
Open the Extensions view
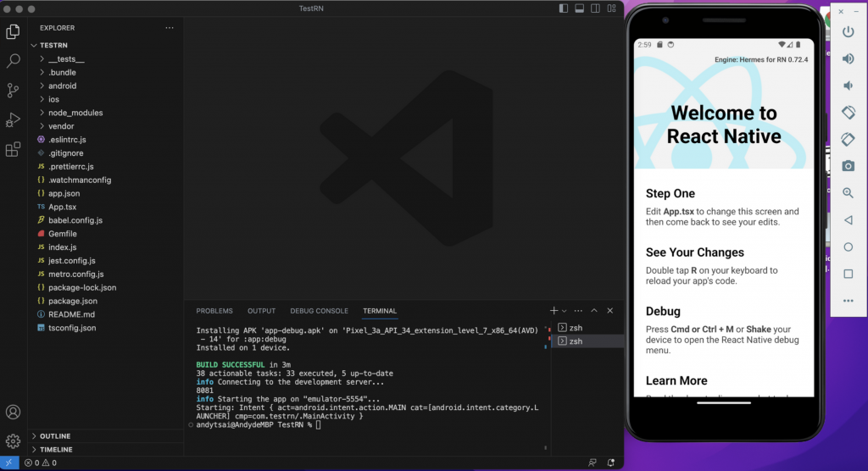point(13,149)
